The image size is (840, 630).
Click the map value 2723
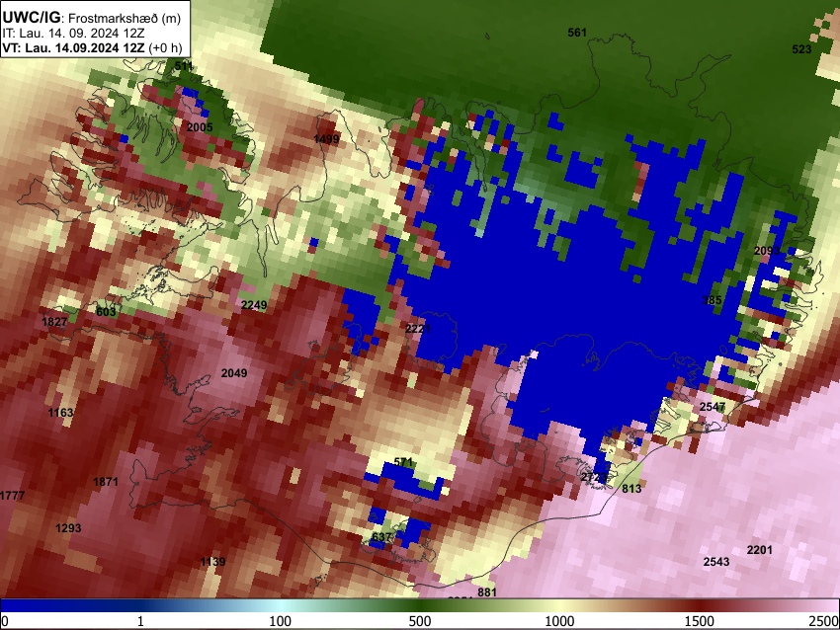pyautogui.click(x=594, y=477)
